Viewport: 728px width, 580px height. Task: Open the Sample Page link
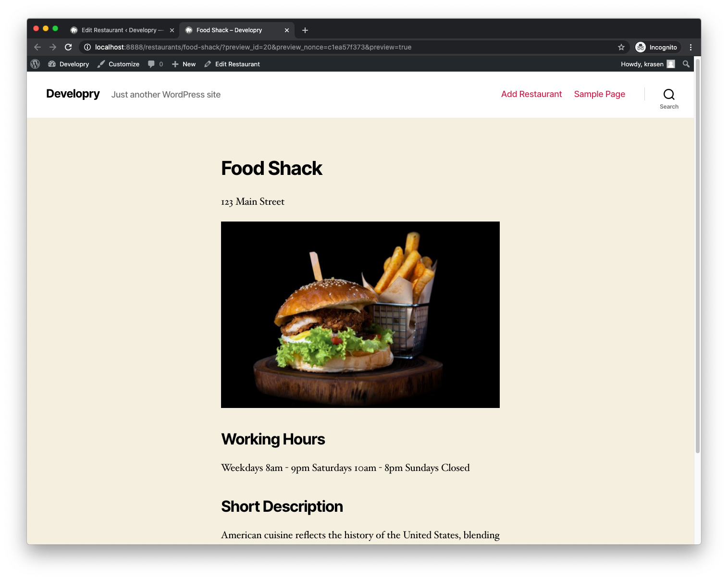600,94
